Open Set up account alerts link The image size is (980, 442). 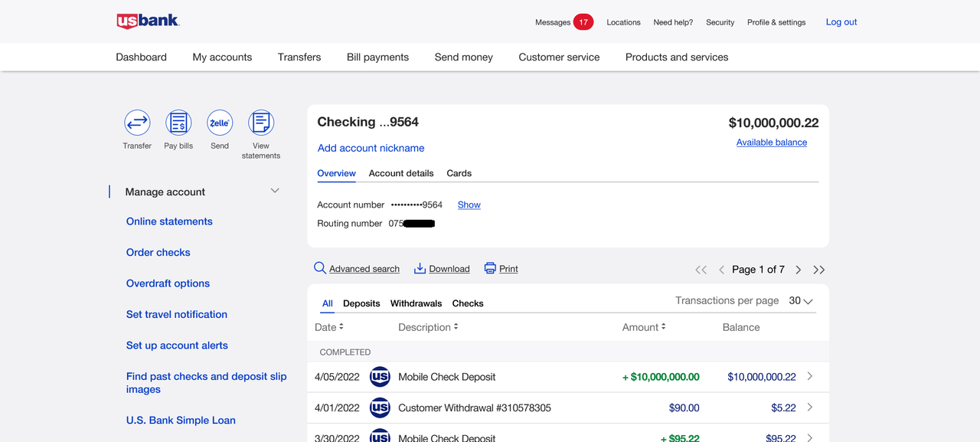177,345
